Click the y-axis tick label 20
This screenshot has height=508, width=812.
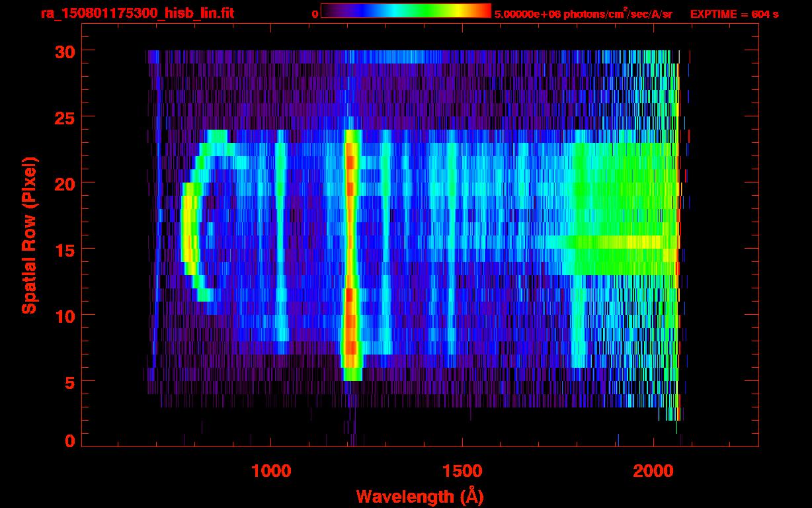[x=65, y=183]
